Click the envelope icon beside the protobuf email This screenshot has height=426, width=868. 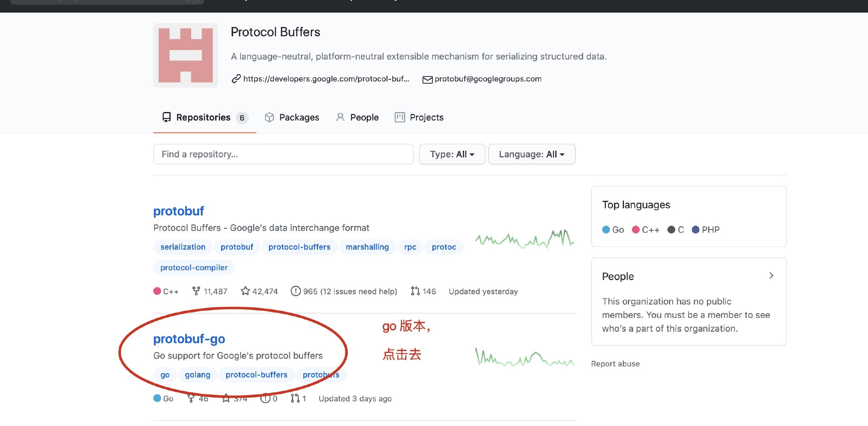click(x=427, y=79)
